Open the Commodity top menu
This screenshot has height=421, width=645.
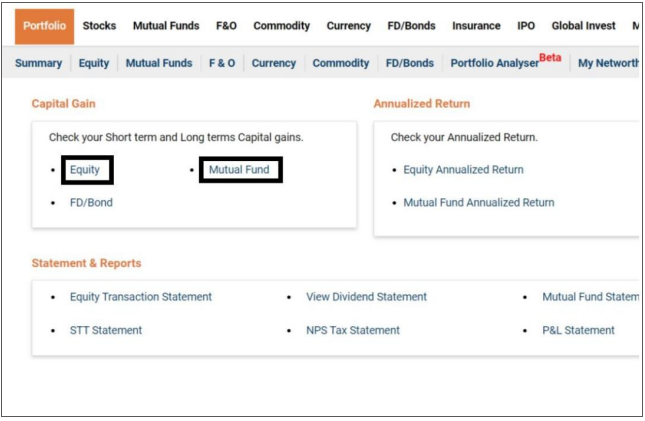pos(281,26)
